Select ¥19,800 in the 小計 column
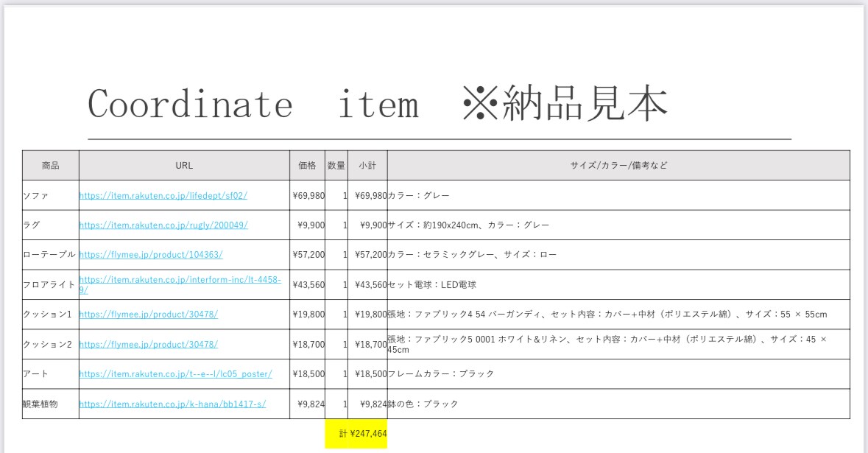This screenshot has height=453, width=868. (x=371, y=314)
